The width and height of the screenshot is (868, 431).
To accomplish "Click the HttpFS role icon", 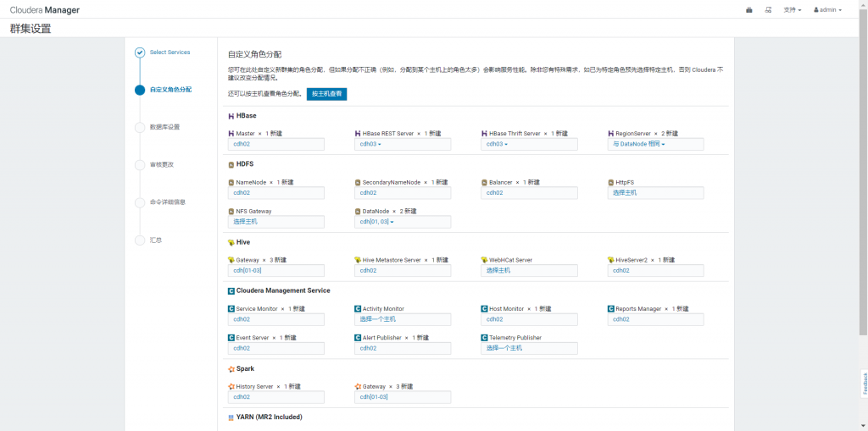I will 611,182.
